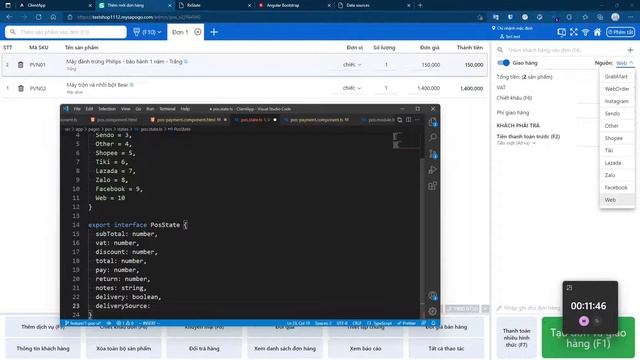This screenshot has height=360, width=640.
Task: Open VS Code Accounts icon
Action: pyautogui.click(x=433, y=296)
